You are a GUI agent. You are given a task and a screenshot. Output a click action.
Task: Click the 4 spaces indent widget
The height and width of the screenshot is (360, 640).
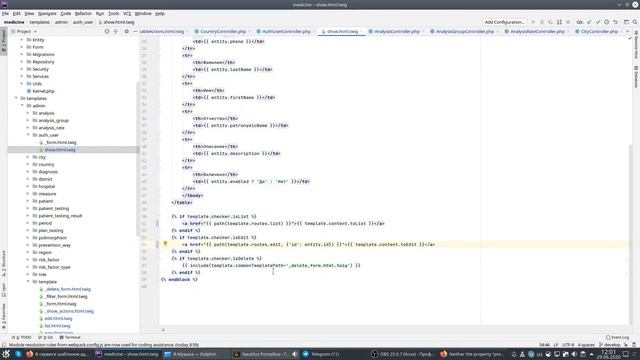pos(586,345)
